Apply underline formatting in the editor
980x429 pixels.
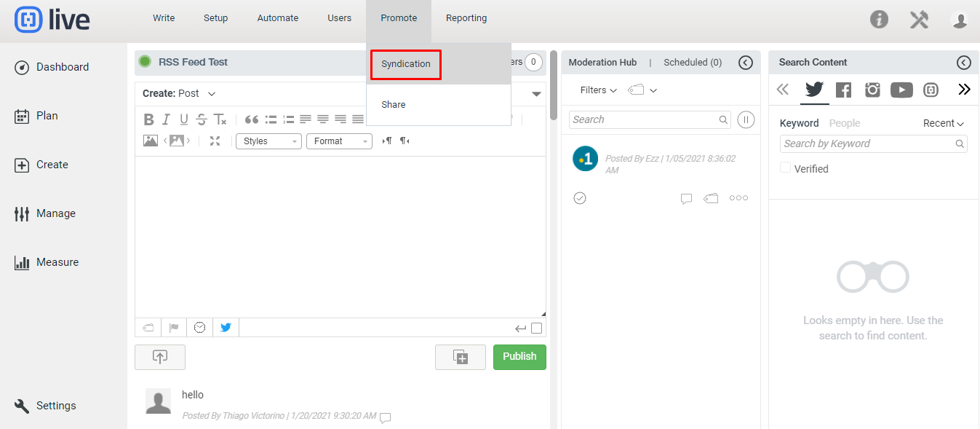(183, 119)
